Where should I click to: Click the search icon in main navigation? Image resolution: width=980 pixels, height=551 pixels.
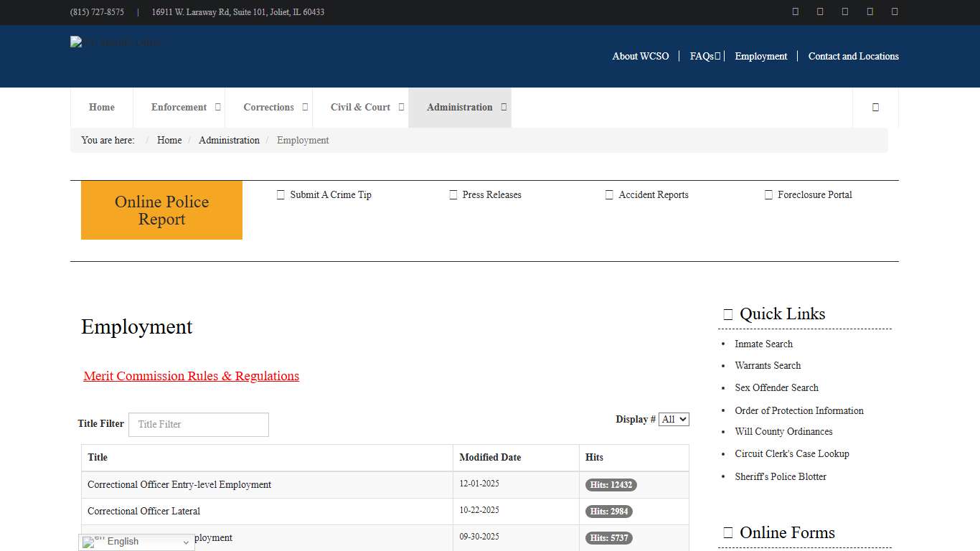pyautogui.click(x=875, y=108)
